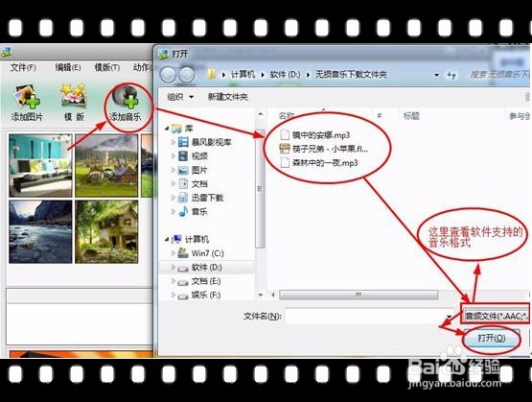Select 文档 (E:) drive
Viewport: 532px width, 402px height.
click(x=206, y=281)
